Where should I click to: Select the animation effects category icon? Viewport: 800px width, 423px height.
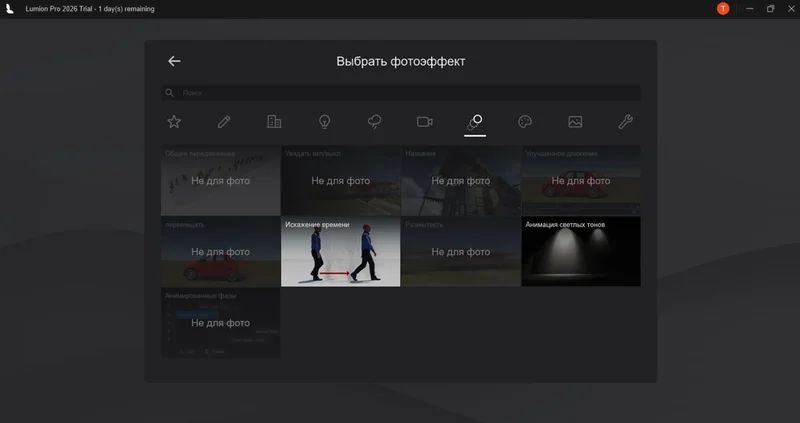point(475,122)
